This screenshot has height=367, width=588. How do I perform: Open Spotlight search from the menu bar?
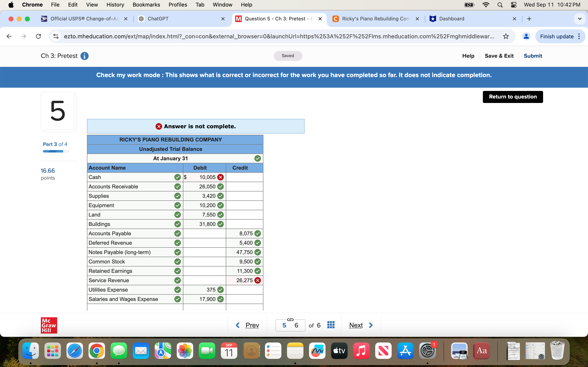500,5
